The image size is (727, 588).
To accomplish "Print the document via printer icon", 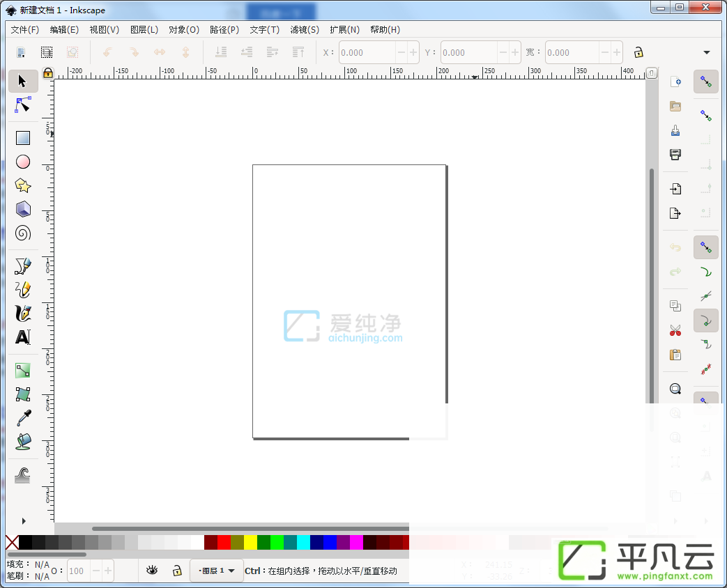I will [x=675, y=154].
